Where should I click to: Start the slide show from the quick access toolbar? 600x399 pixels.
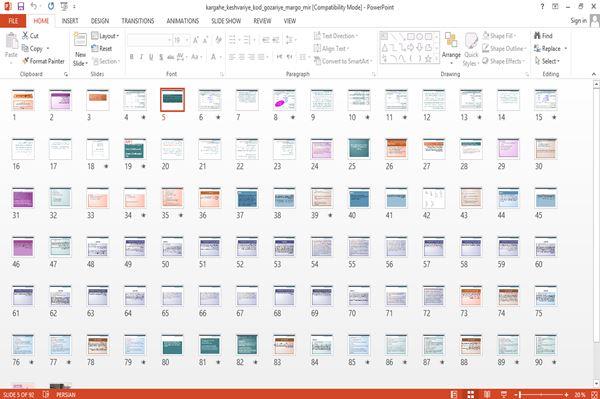tap(64, 7)
